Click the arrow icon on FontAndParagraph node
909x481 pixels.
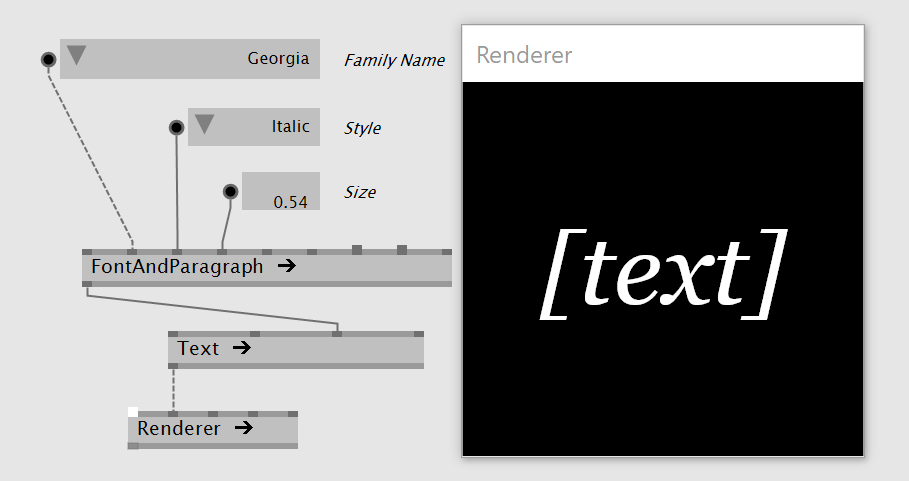tap(286, 266)
